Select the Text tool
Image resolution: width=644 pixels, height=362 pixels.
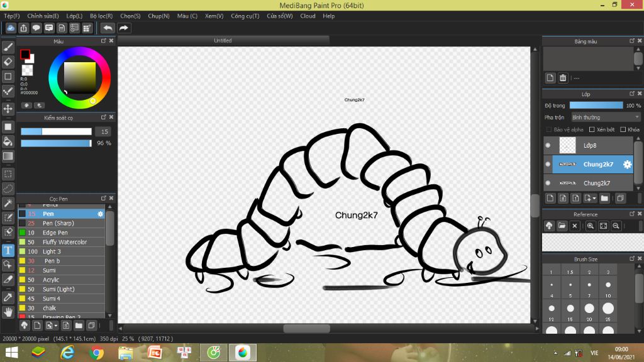[x=8, y=250]
